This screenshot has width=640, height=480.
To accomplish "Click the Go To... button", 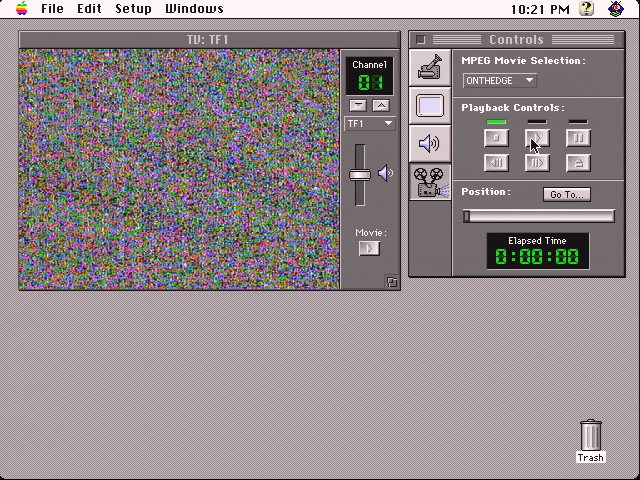I will [x=567, y=194].
